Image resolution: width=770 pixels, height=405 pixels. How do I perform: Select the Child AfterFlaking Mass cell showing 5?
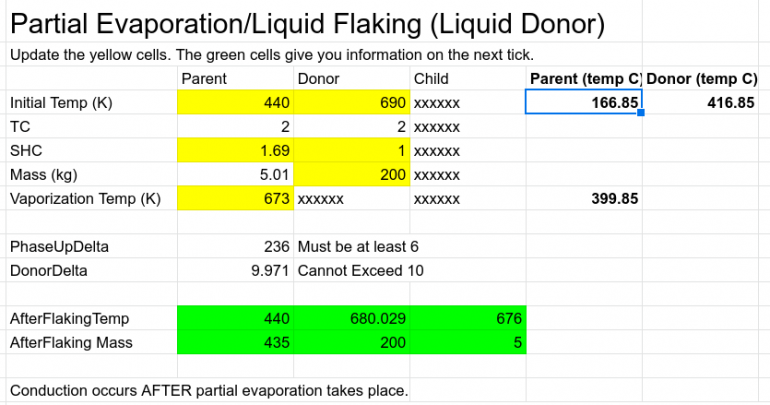[467, 343]
